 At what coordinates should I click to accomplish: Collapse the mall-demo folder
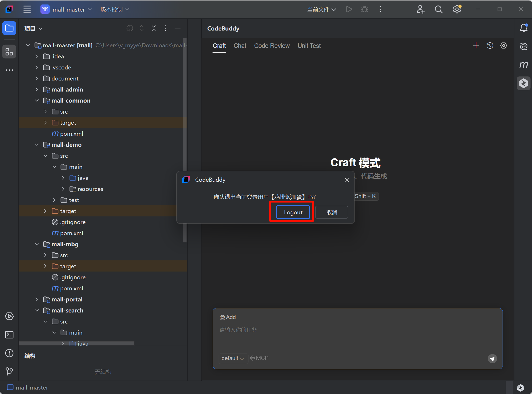37,145
